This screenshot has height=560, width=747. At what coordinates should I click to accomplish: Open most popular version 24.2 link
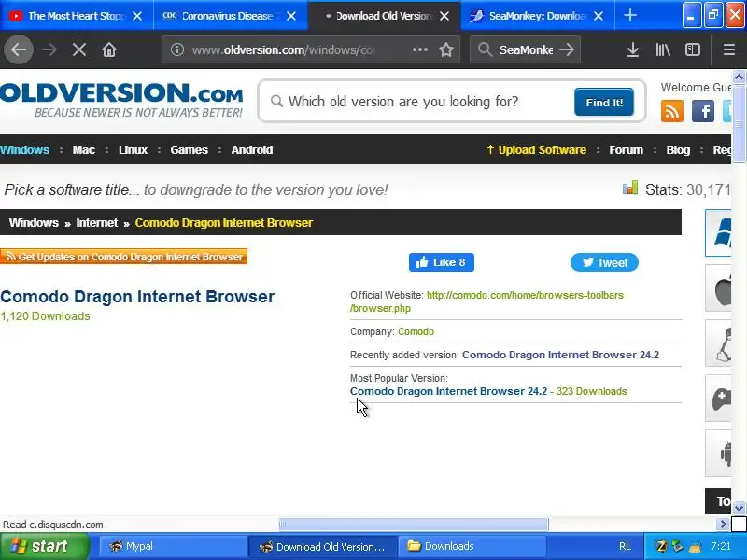click(448, 391)
